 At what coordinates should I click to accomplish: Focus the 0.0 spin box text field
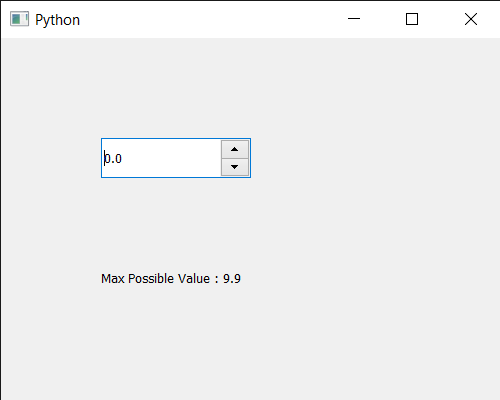click(161, 158)
